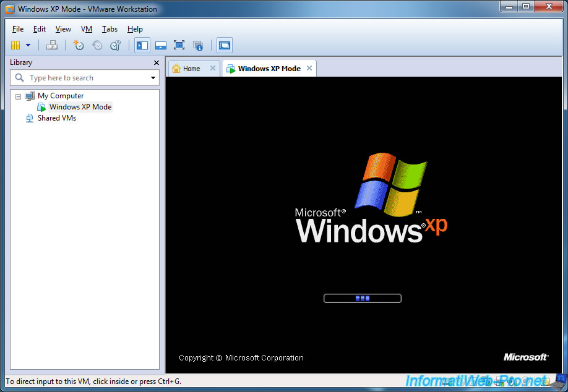Image resolution: width=568 pixels, height=392 pixels.
Task: Click the Revert to snapshot icon
Action: point(97,45)
